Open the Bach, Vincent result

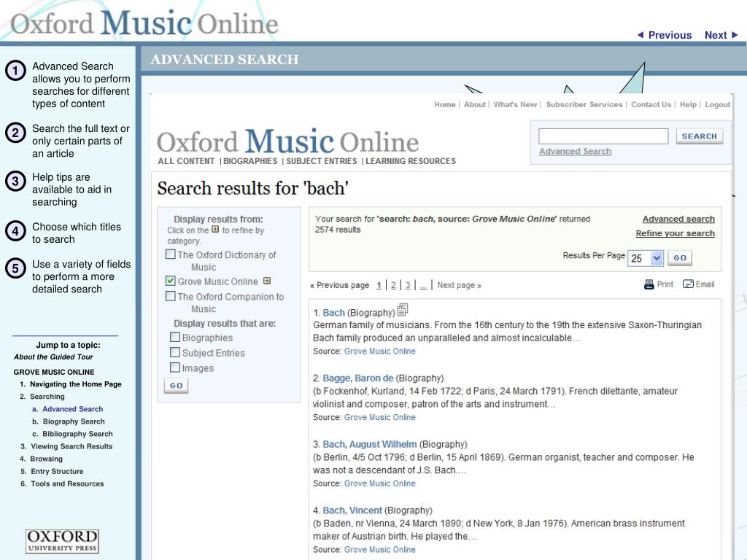point(352,510)
